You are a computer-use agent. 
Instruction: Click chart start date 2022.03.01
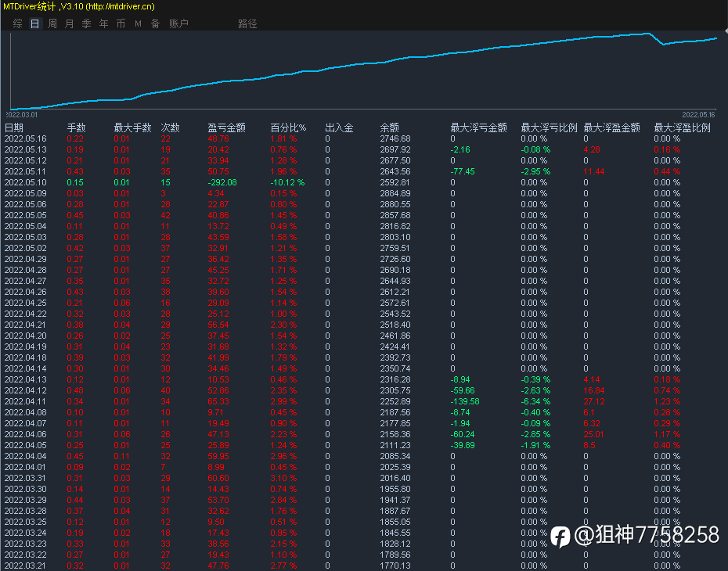point(21,114)
